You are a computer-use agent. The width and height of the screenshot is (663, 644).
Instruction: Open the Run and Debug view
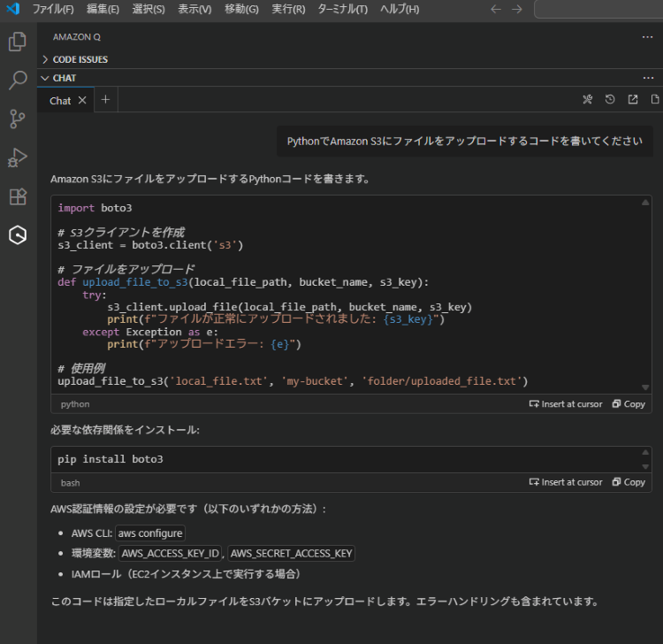[17, 157]
